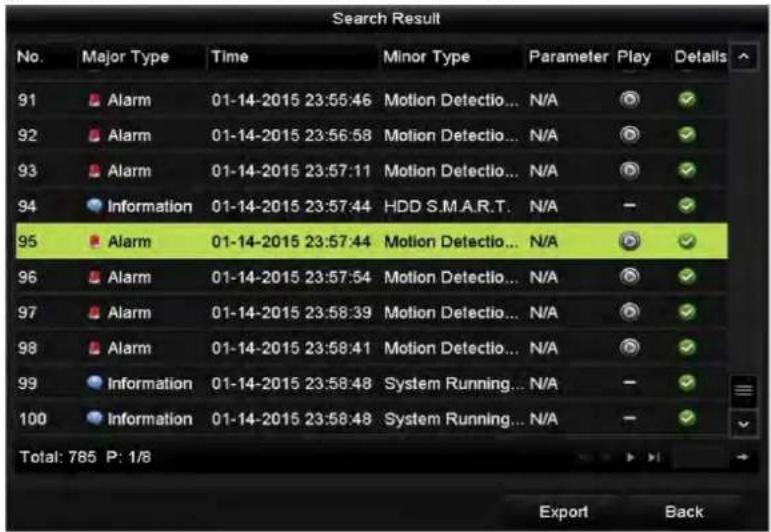
Task: Click Motion Detection text in row 95
Action: [x=451, y=241]
